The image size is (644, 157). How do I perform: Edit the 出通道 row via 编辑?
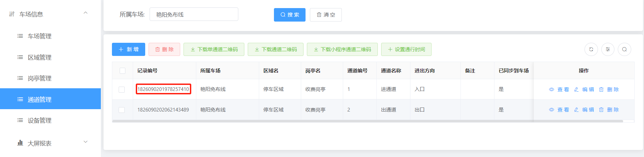point(584,109)
